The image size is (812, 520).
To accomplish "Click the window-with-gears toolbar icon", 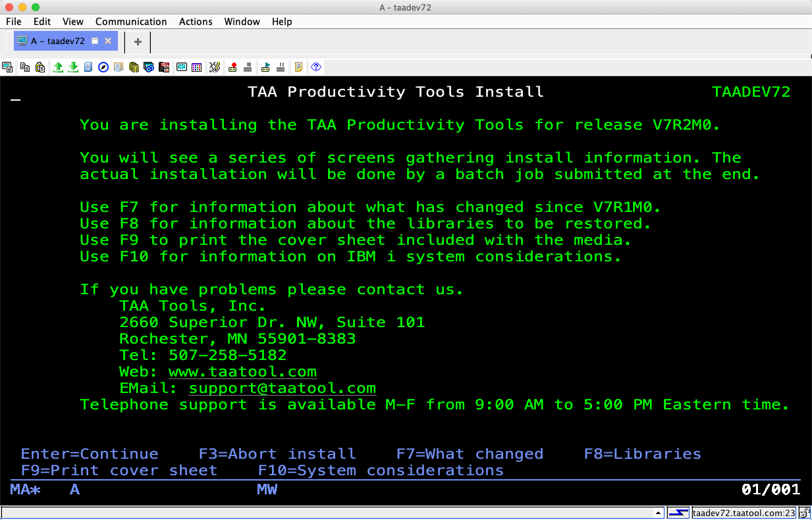I will 149,67.
